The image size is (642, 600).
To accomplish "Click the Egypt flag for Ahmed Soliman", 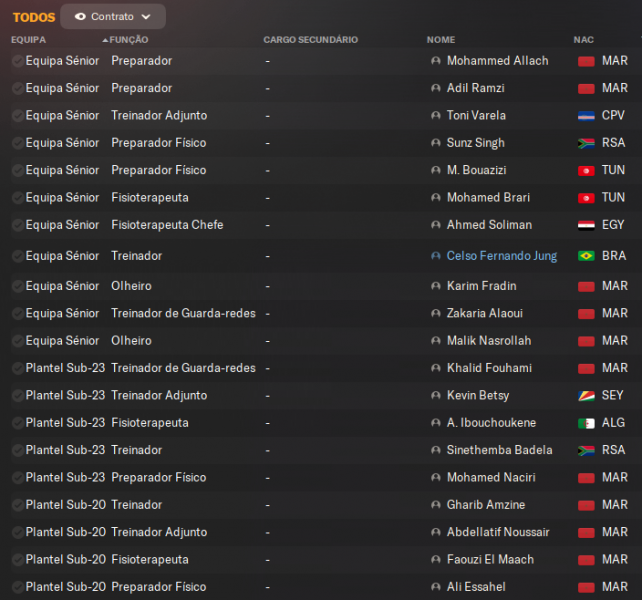I will [x=587, y=225].
